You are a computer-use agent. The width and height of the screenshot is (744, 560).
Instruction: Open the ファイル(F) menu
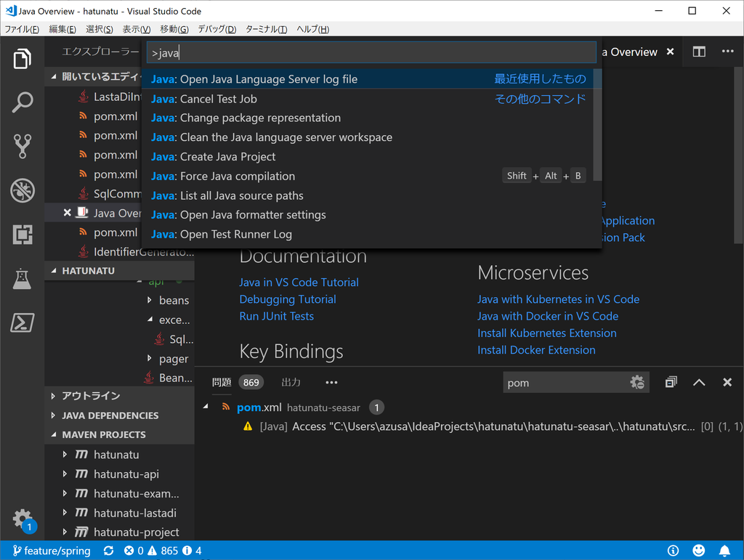22,29
